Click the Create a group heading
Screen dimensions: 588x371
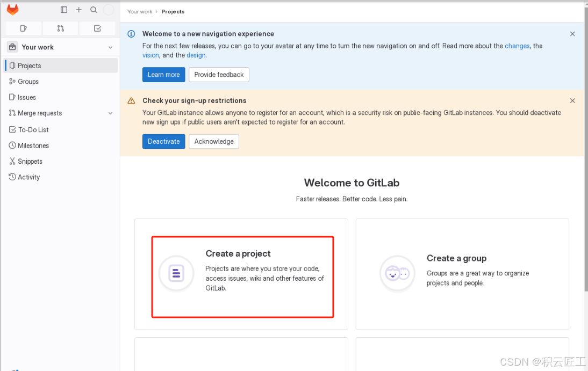click(x=456, y=258)
